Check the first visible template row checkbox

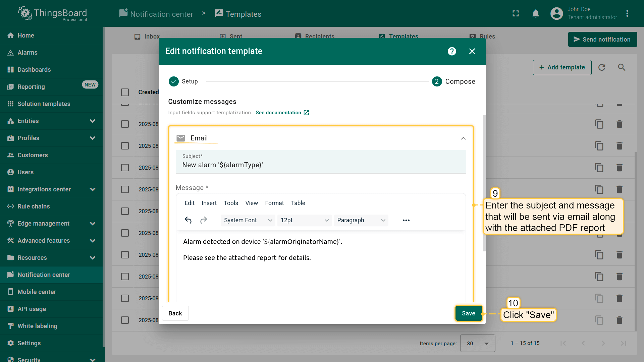[125, 124]
